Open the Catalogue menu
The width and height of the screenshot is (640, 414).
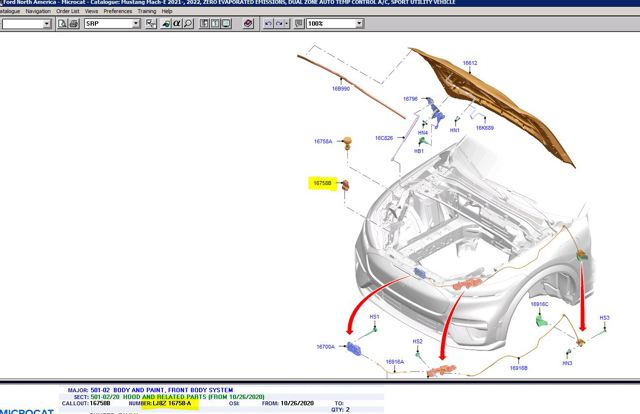[x=9, y=11]
